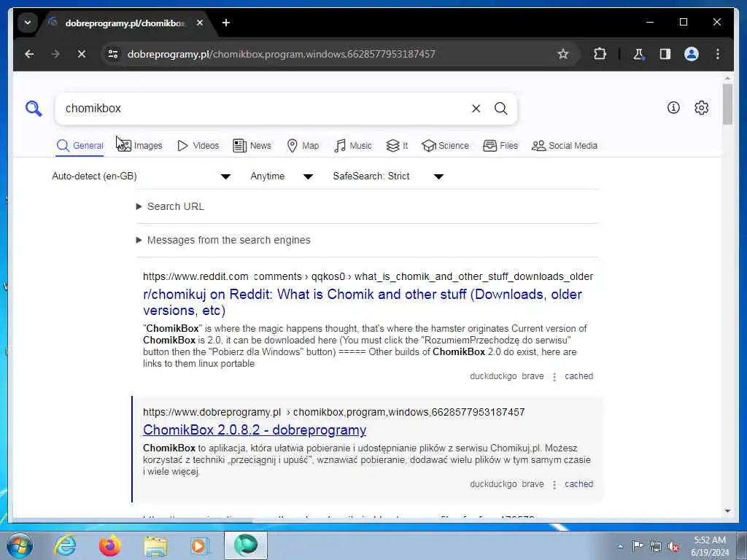This screenshot has height=560, width=747.
Task: Open the Action Center flag icon
Action: pos(638,545)
